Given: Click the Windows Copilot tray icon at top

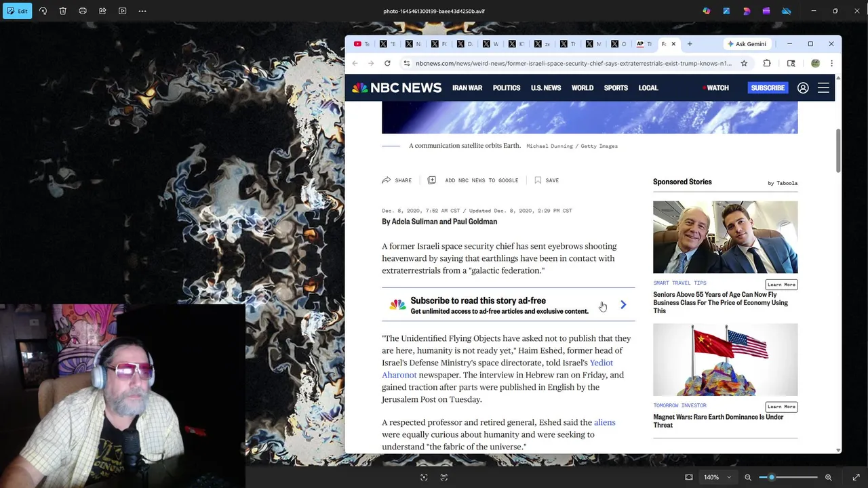Looking at the screenshot, I should click(707, 11).
